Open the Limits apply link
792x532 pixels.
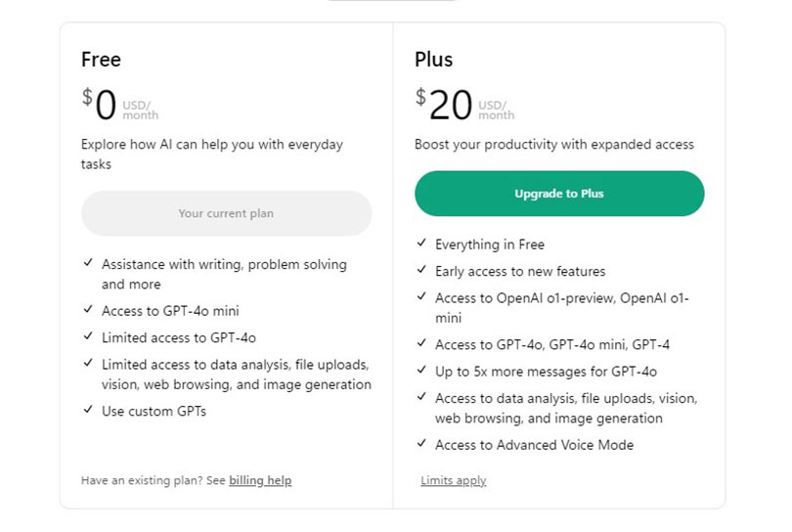click(x=453, y=480)
